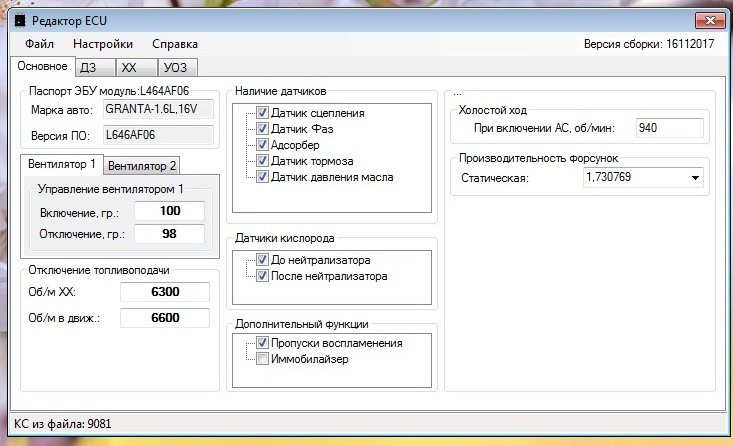This screenshot has width=733, height=446.
Task: Switch to the ХХ tab
Action: (137, 68)
